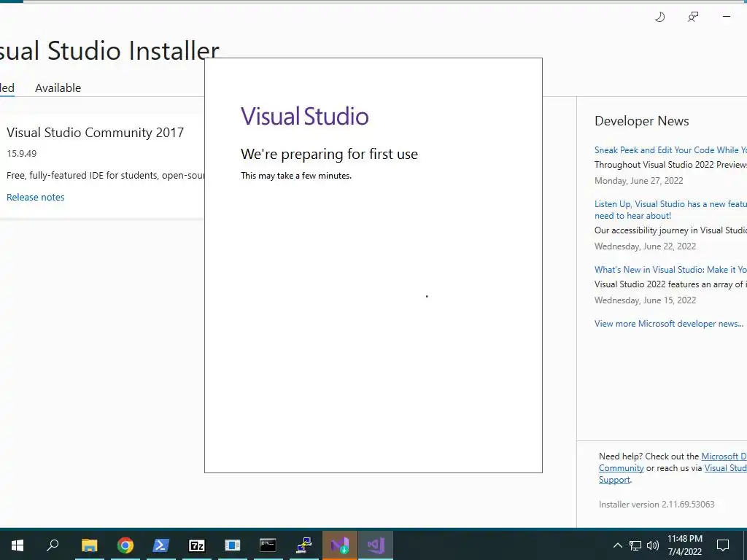The width and height of the screenshot is (747, 560).
Task: Open the network computers taskbar icon
Action: pos(304,545)
